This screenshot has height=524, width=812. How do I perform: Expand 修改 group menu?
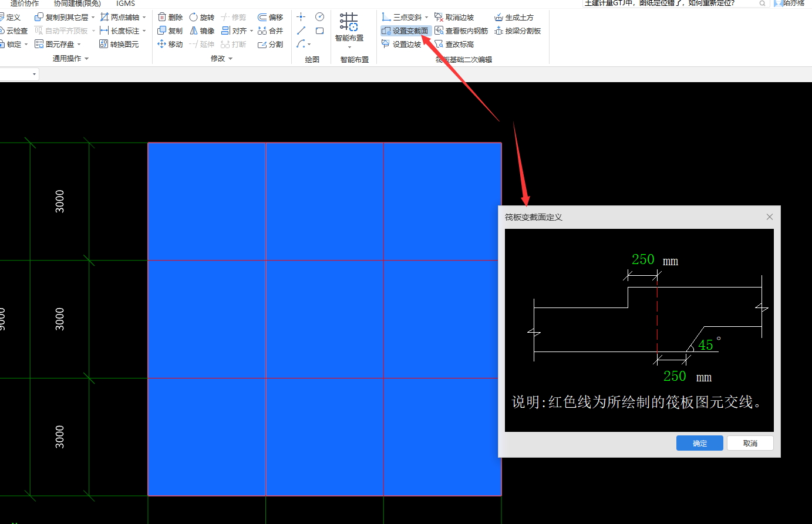pyautogui.click(x=221, y=59)
